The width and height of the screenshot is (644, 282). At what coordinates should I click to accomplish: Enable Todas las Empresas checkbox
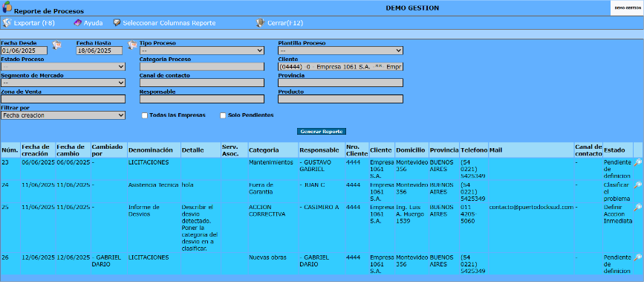pos(145,115)
